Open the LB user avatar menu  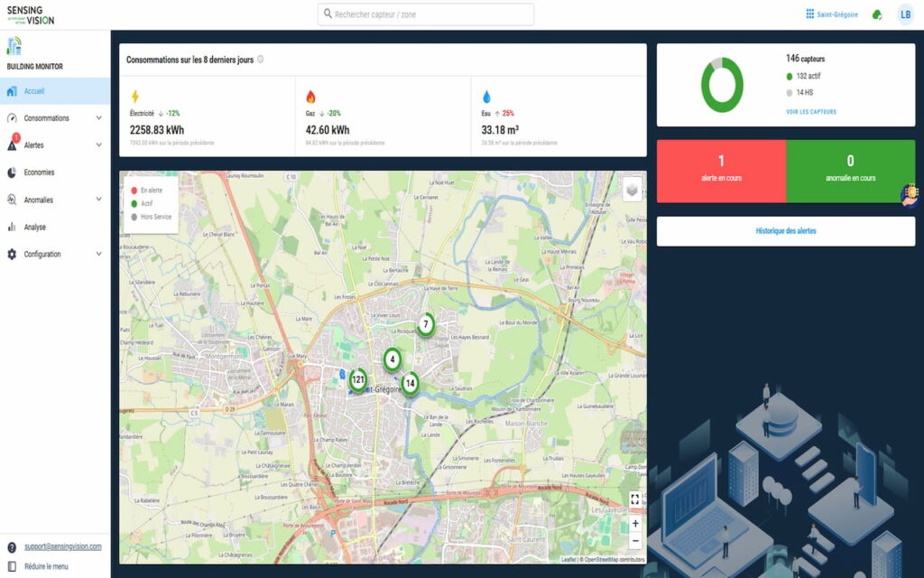(906, 14)
